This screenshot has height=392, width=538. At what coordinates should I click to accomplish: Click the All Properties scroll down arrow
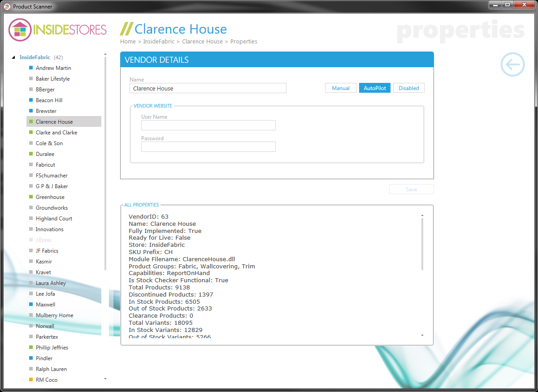coord(422,335)
